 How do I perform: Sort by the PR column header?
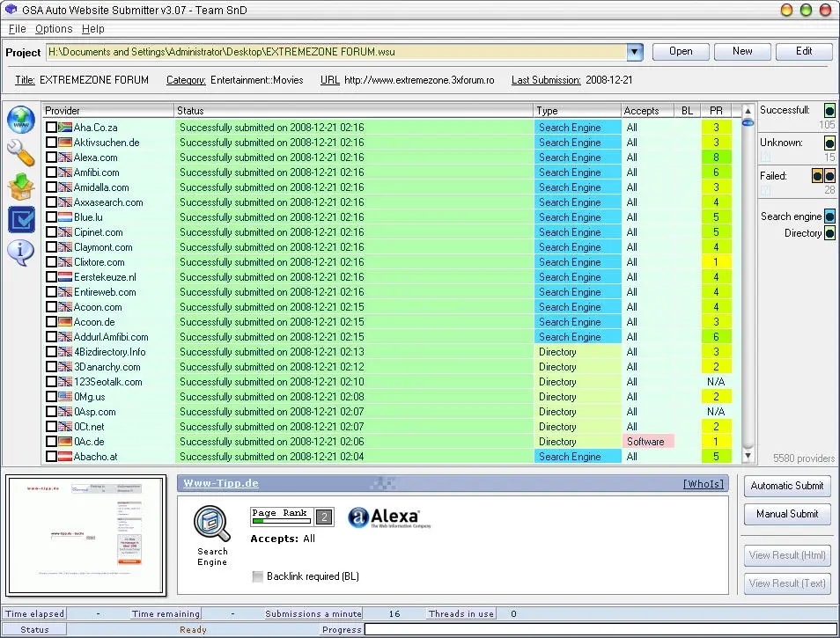(x=716, y=111)
